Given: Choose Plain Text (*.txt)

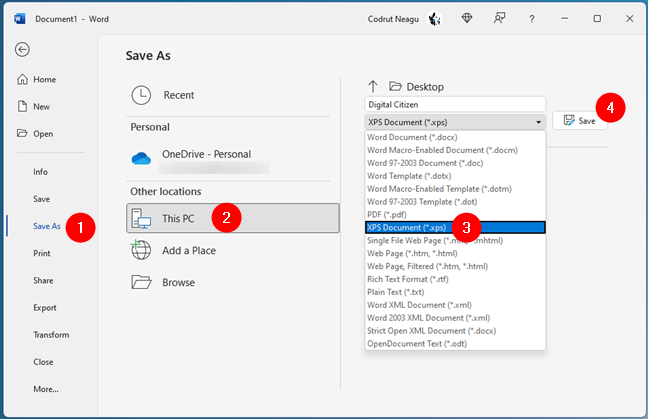Looking at the screenshot, I should [x=455, y=292].
